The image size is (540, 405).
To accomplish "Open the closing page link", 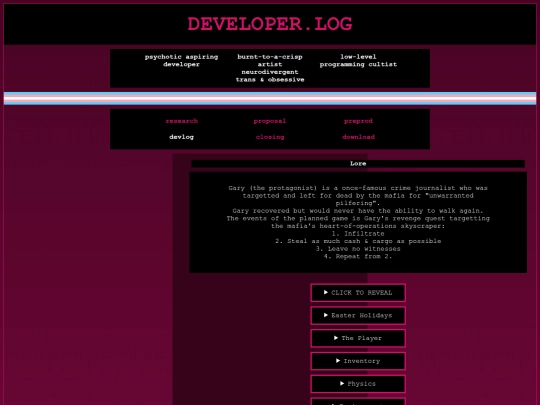I will pyautogui.click(x=270, y=137).
